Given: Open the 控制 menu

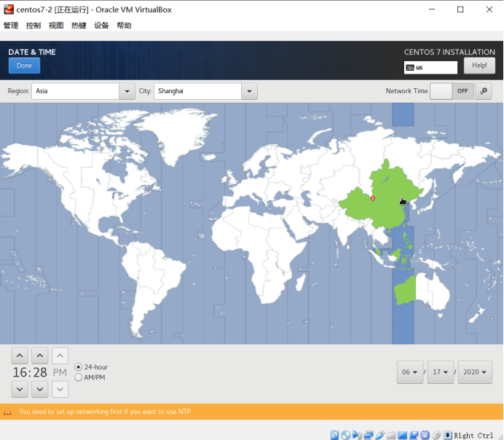Looking at the screenshot, I should click(34, 25).
